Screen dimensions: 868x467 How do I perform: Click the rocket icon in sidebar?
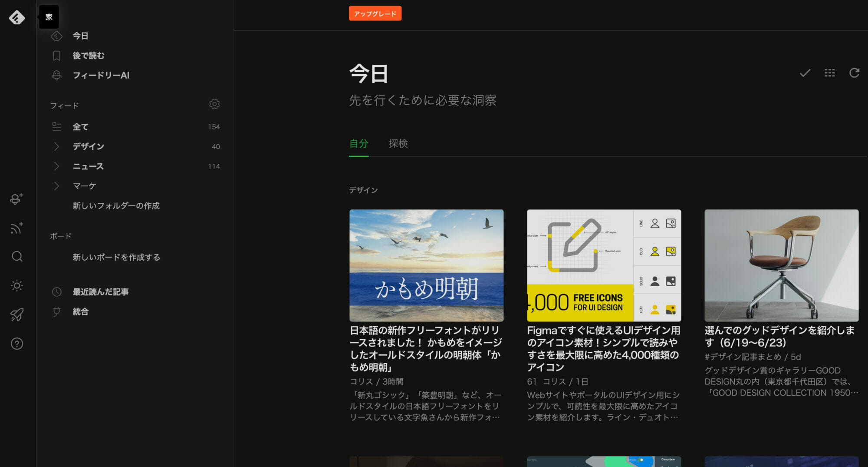click(x=17, y=315)
